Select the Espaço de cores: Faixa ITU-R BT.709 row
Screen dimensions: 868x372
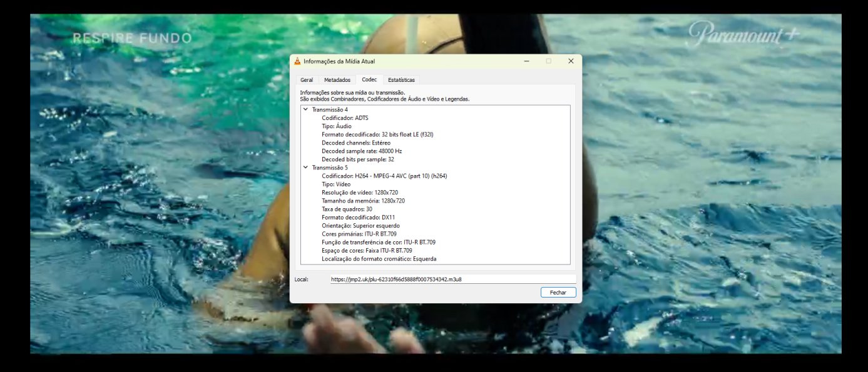(367, 250)
